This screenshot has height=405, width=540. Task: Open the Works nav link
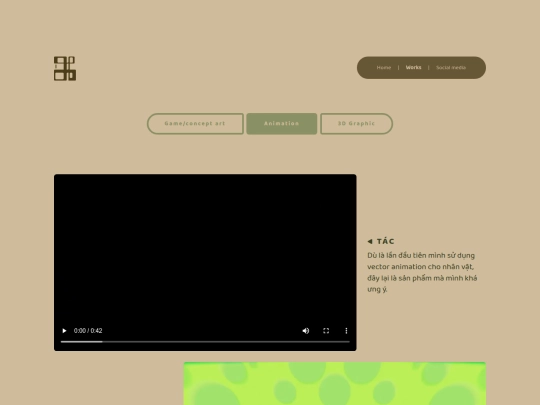point(413,68)
